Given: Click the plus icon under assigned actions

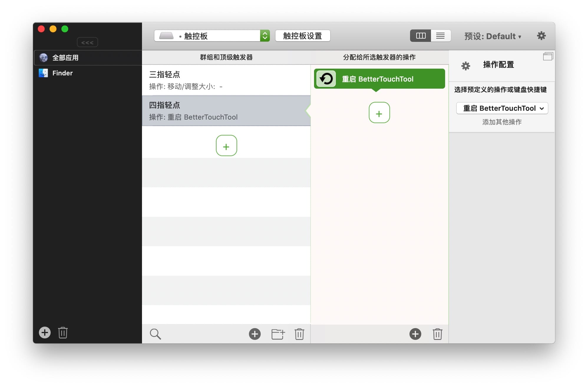Looking at the screenshot, I should (415, 334).
